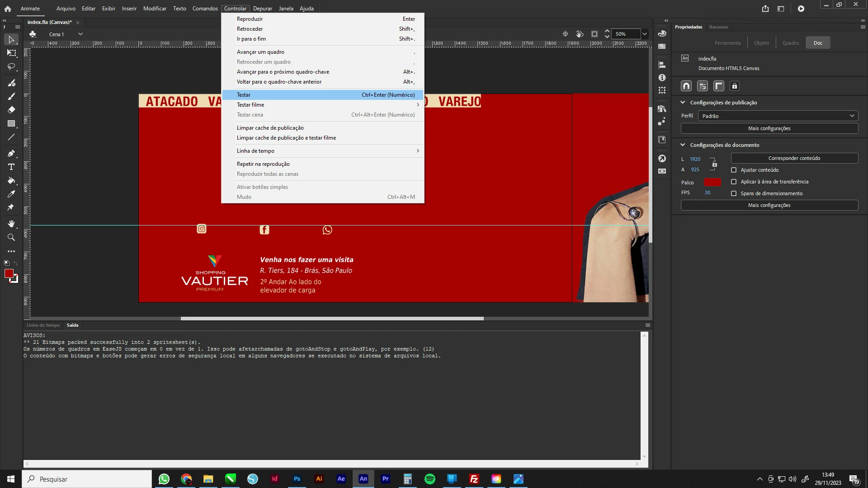Open Animate in the Windows taskbar
The height and width of the screenshot is (488, 868).
pos(363,479)
